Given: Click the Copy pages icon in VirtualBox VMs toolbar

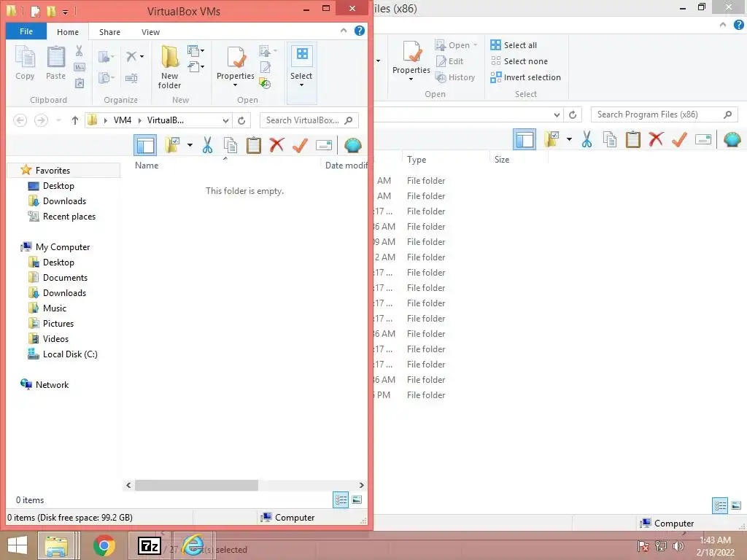Looking at the screenshot, I should [231, 145].
